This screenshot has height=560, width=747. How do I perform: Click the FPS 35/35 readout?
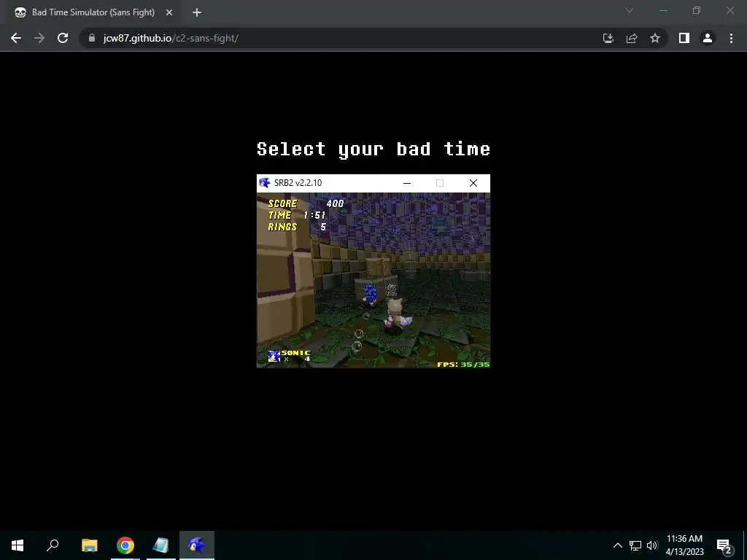tap(463, 365)
